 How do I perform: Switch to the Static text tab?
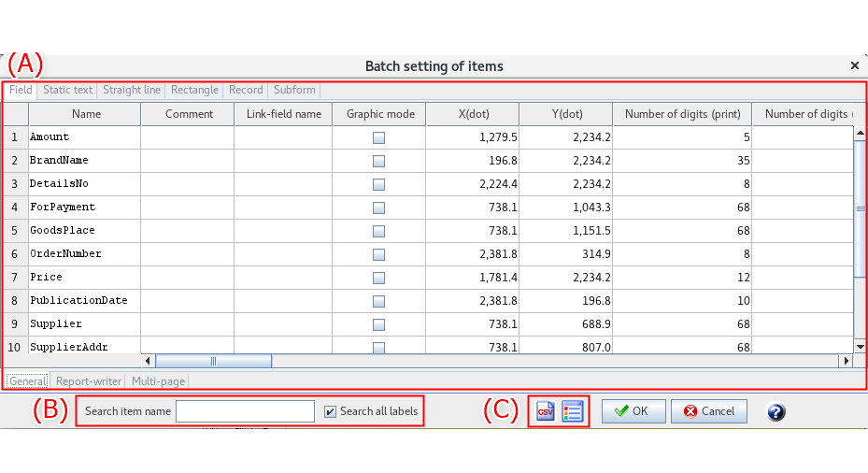point(67,90)
